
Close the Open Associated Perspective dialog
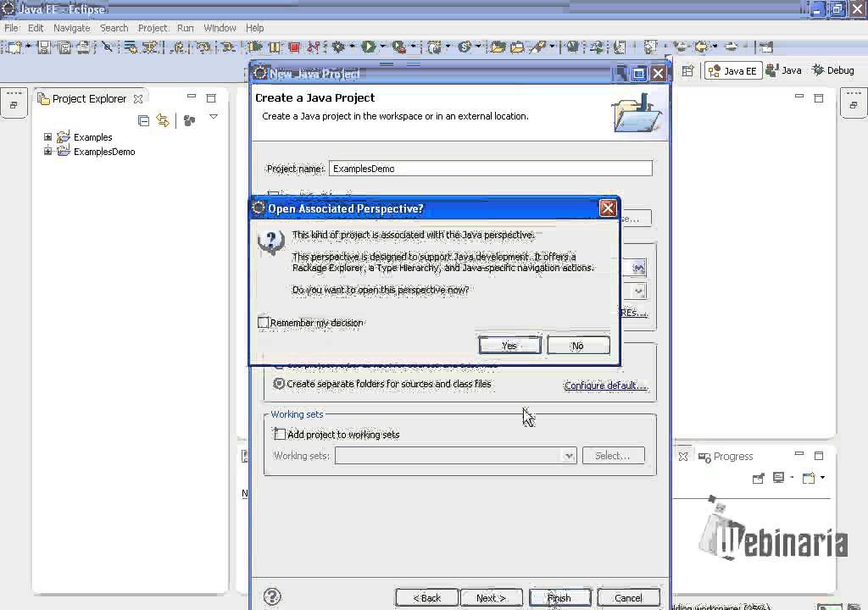[608, 208]
